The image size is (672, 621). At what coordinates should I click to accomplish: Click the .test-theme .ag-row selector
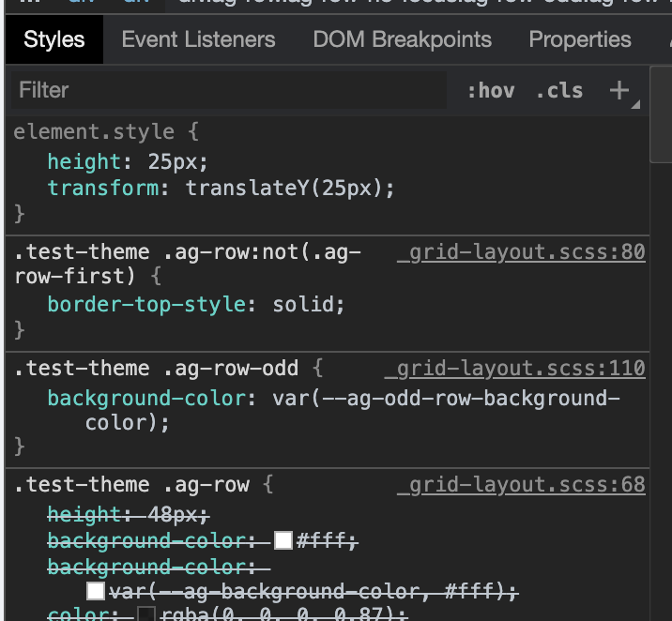tap(131, 485)
